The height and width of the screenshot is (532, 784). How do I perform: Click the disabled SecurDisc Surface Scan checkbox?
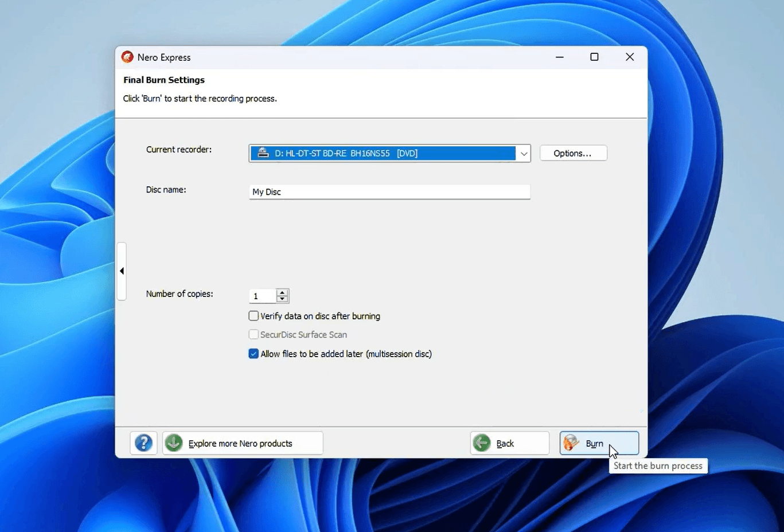[253, 334]
